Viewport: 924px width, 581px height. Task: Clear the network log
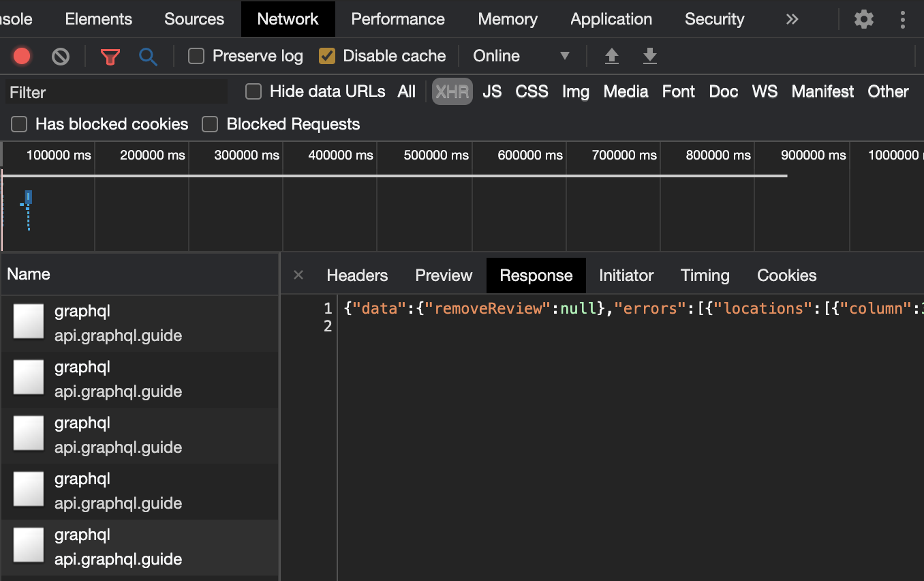tap(61, 56)
